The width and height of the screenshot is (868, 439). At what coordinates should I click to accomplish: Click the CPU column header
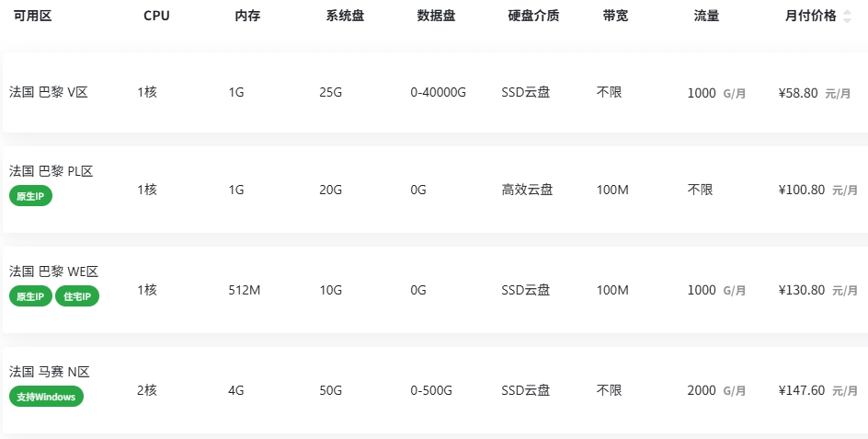tap(156, 17)
